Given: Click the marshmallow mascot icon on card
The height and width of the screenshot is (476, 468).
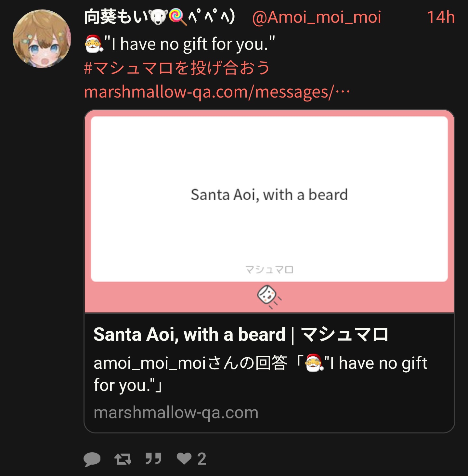Looking at the screenshot, I should tap(269, 297).
